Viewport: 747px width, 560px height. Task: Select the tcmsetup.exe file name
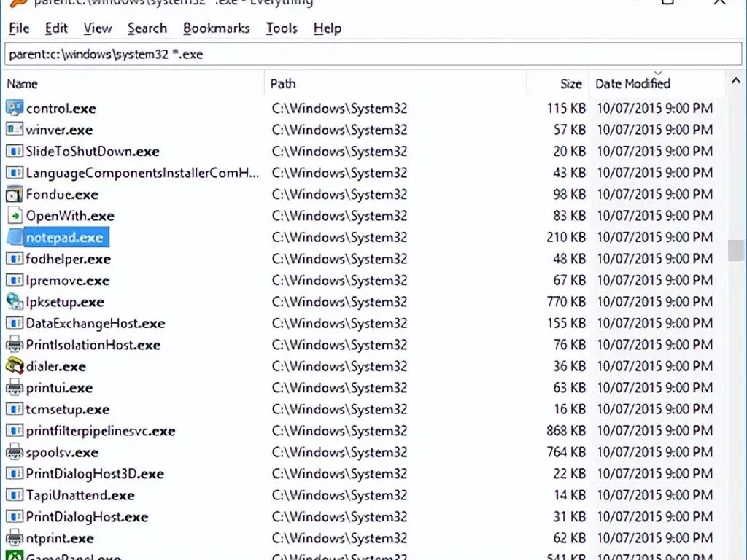click(68, 409)
